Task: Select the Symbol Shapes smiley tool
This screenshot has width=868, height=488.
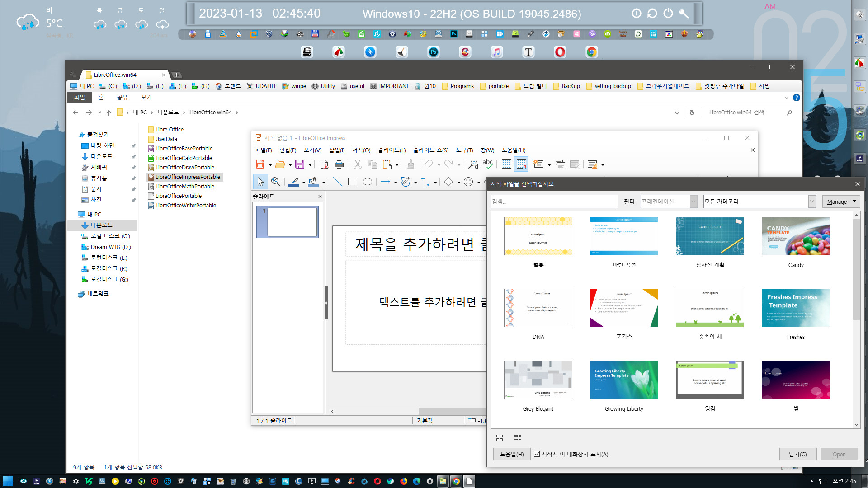Action: (468, 182)
